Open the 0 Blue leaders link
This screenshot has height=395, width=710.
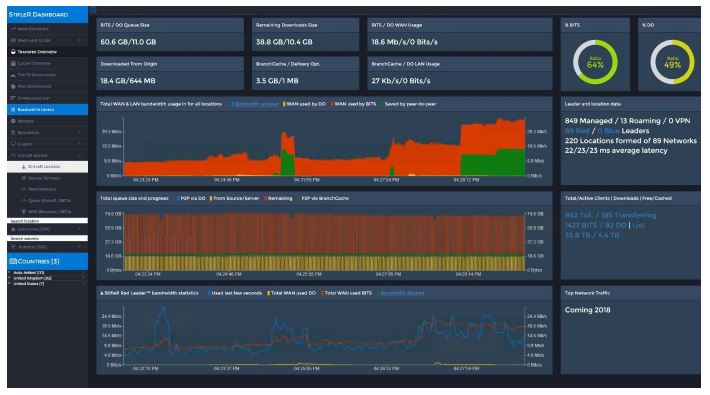(608, 131)
